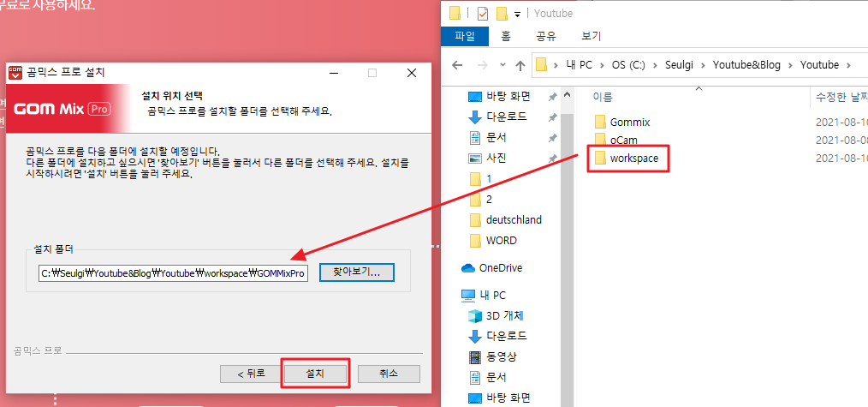
Task: Click the 2021-08-0 date for oCam
Action: [x=841, y=140]
